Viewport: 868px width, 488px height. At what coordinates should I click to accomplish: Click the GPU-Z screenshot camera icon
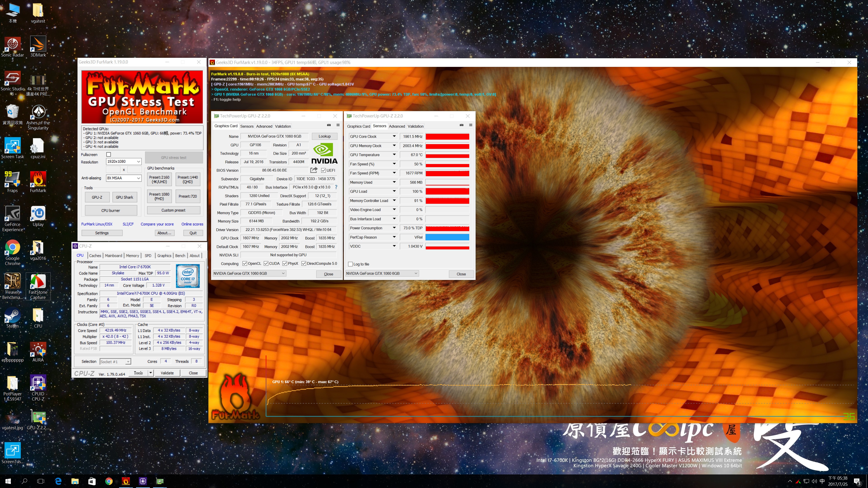[x=329, y=125]
